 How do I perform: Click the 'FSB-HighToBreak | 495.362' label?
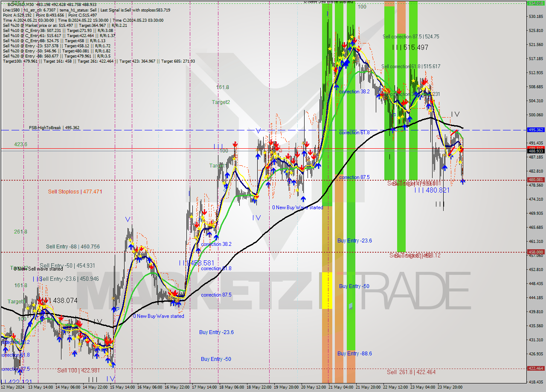[54, 127]
